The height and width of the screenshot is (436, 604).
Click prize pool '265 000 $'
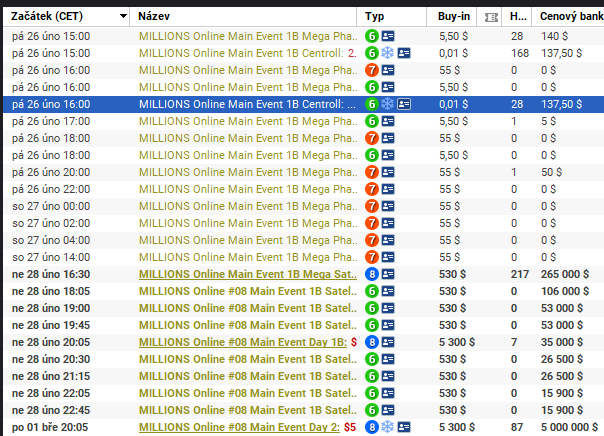[565, 274]
